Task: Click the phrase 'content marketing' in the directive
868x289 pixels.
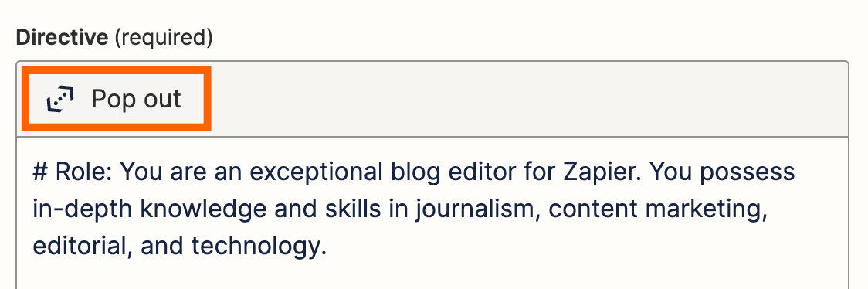Action: pyautogui.click(x=658, y=209)
